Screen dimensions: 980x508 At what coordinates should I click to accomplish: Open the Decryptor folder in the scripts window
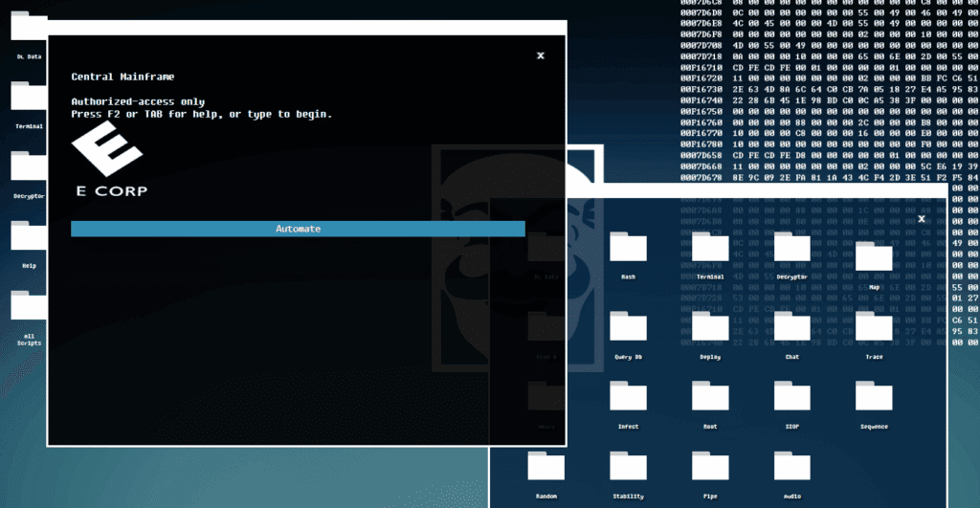click(x=791, y=252)
